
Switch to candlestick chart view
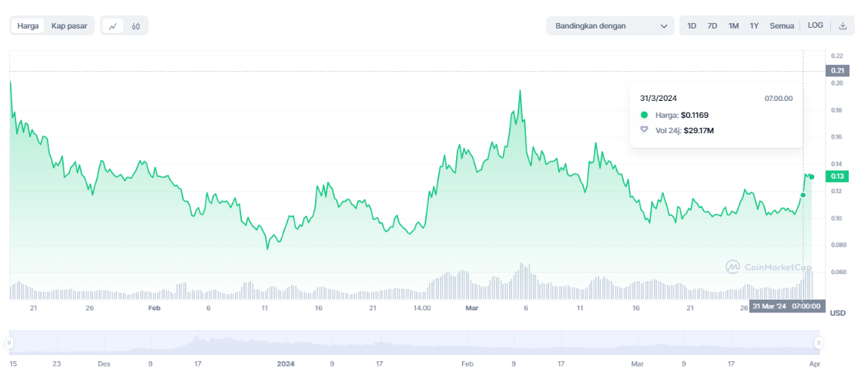[136, 26]
